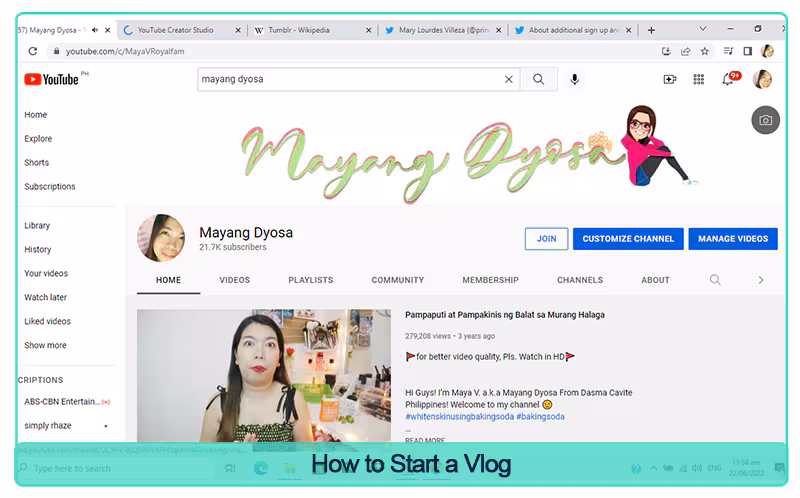This screenshot has height=498, width=800.
Task: Search within channel using magnifier icon
Action: click(x=715, y=280)
